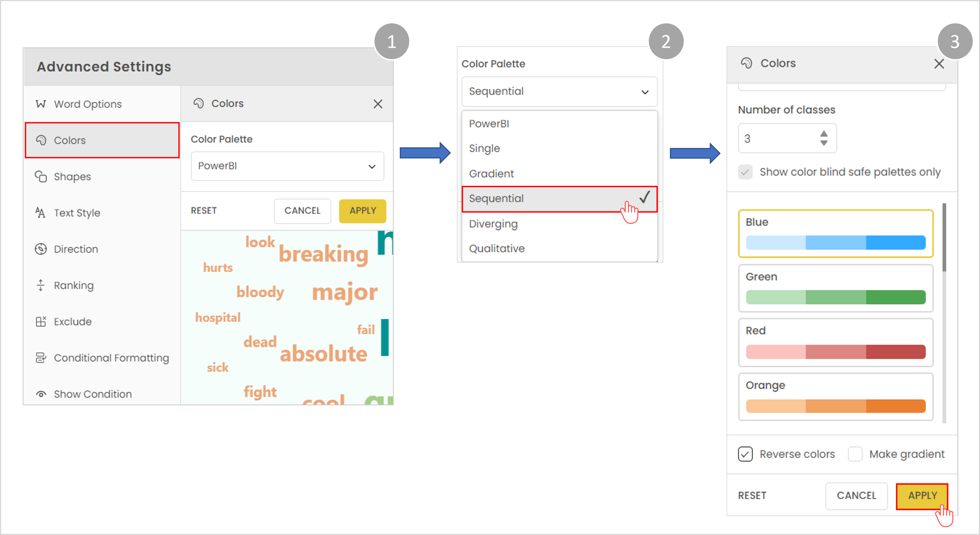
Task: Open Exclude settings via its icon
Action: (x=41, y=322)
